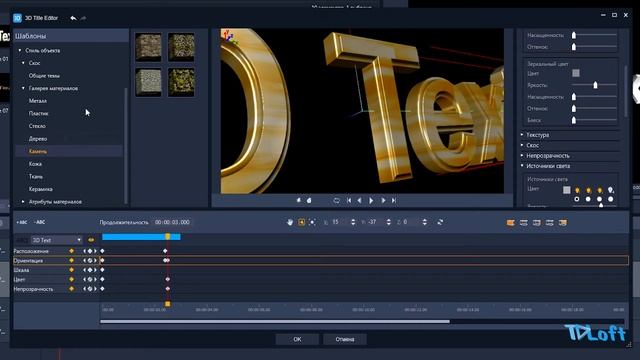Toggle the yellow keyframe diamond for Непрозрачность
The width and height of the screenshot is (640, 360).
[71, 289]
